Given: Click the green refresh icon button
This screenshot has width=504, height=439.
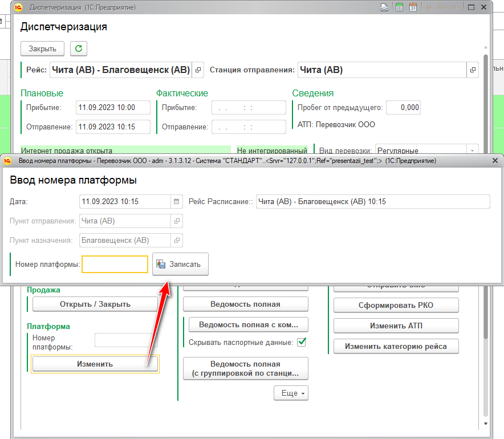Looking at the screenshot, I should (x=79, y=48).
